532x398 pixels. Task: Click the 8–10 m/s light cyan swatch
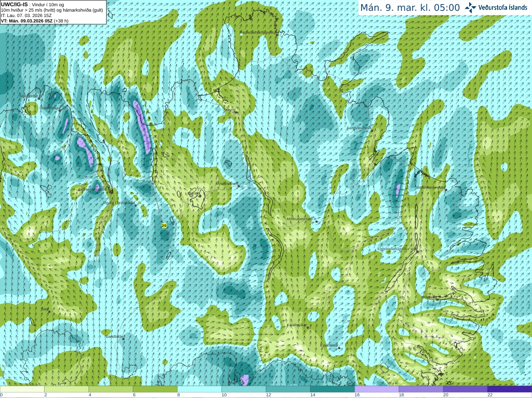pyautogui.click(x=199, y=389)
